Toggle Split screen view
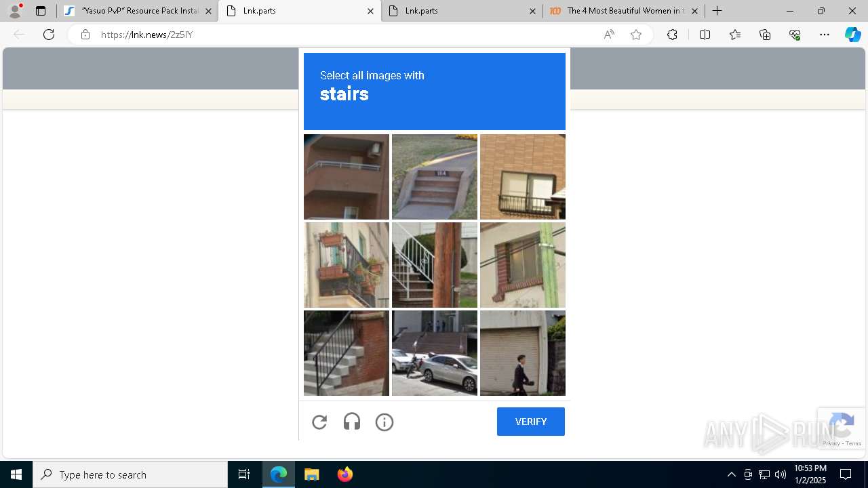This screenshot has height=488, width=868. pos(705,35)
